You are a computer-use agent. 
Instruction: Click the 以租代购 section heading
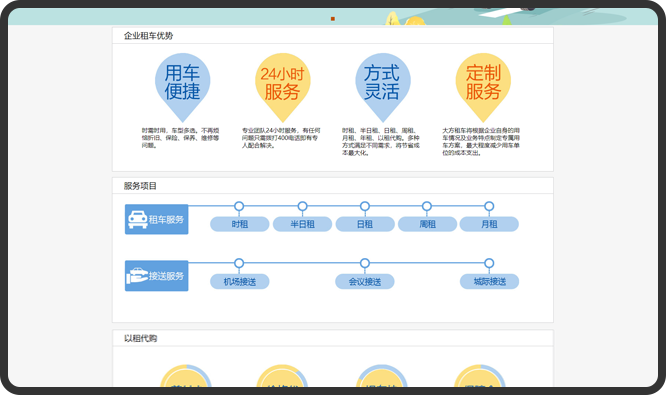(140, 339)
